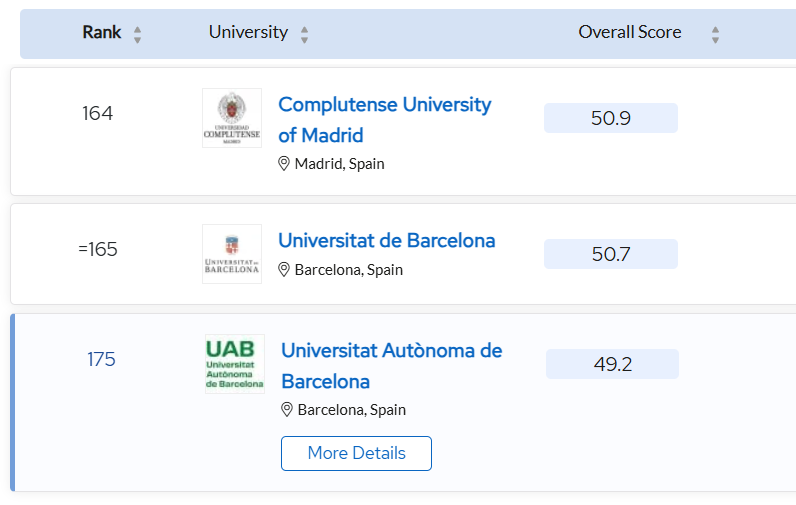The image size is (796, 505).
Task: Click location pin under Universitat Autònoma de Barcelona
Action: [x=287, y=409]
